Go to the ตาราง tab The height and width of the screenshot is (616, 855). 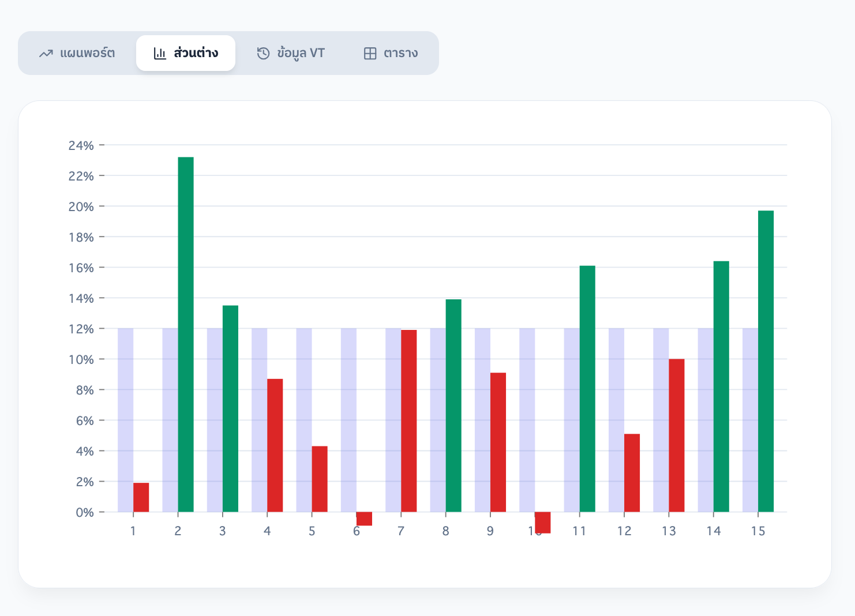(x=400, y=53)
